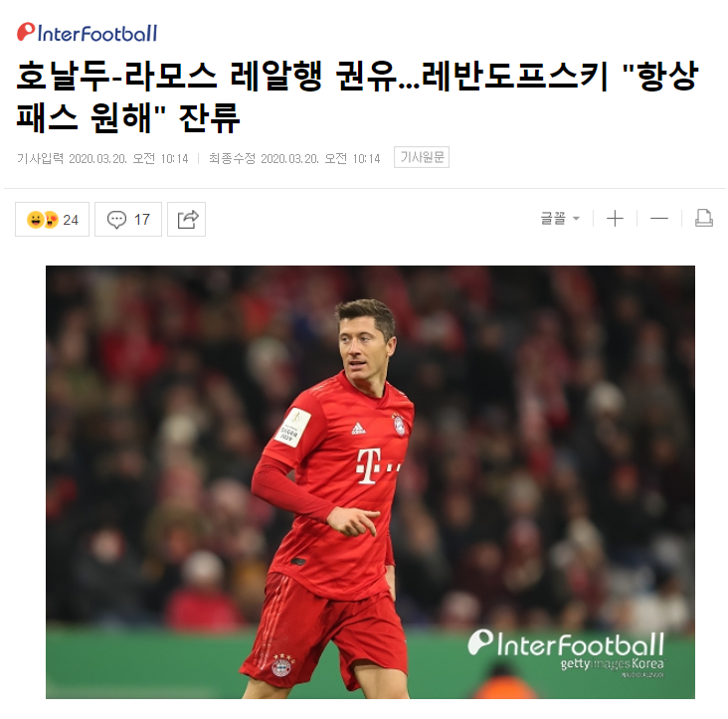Click the 최종수정 2020.03.20 timestamp

(294, 159)
